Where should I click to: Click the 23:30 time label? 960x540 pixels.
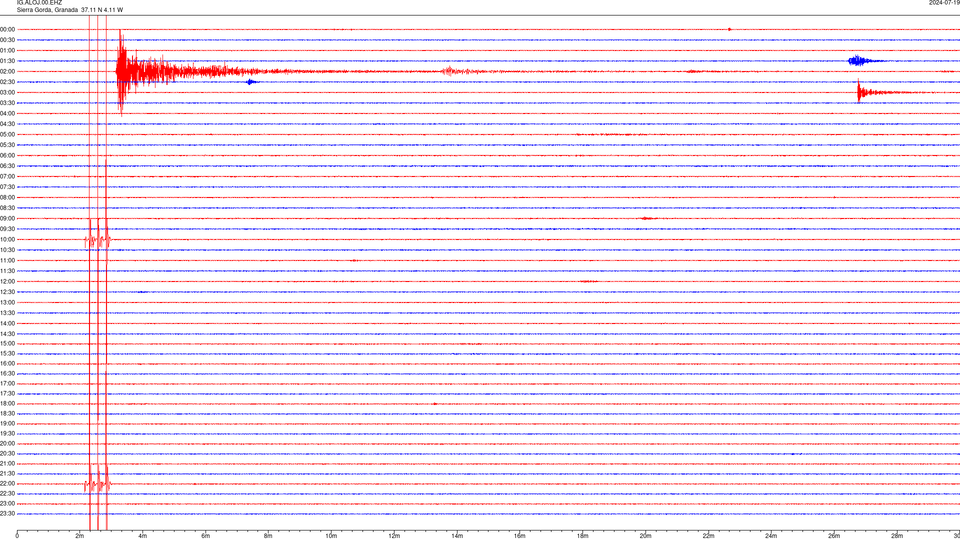click(7, 514)
